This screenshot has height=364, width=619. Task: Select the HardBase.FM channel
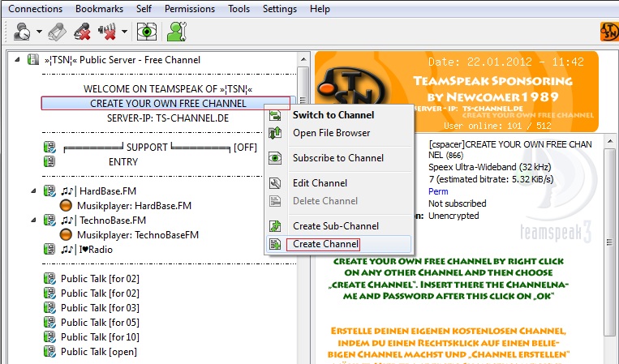tap(99, 191)
